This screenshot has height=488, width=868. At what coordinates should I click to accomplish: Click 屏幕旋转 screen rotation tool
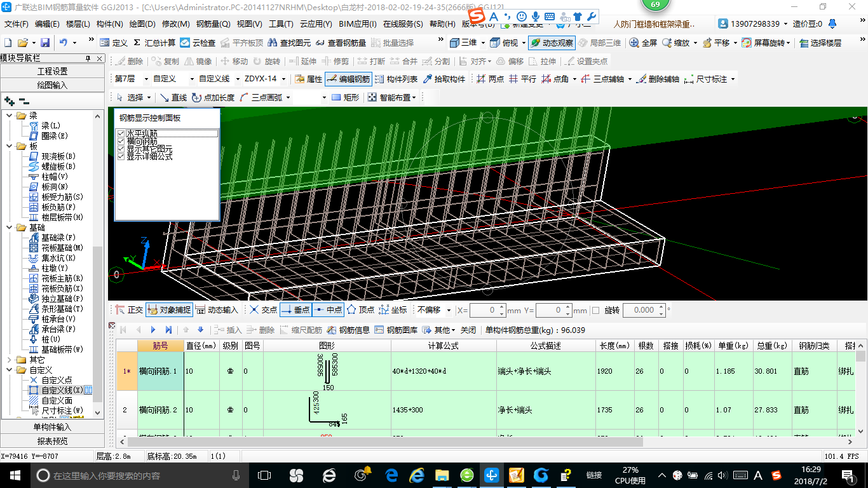(764, 43)
